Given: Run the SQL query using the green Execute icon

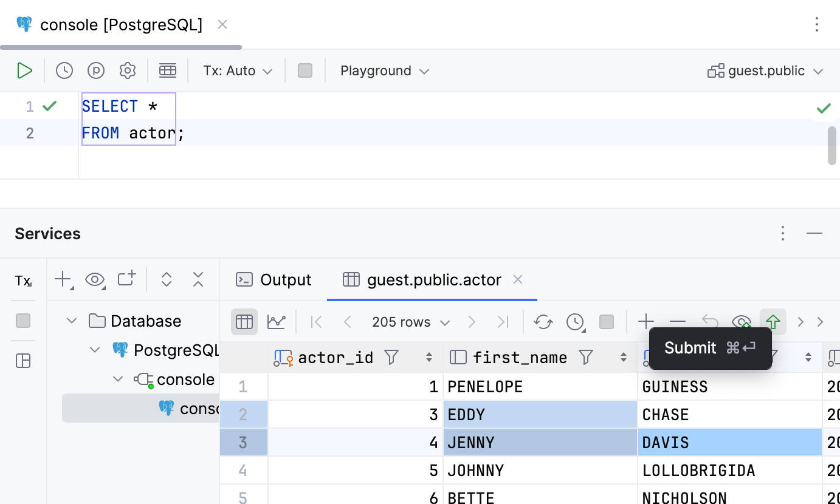Looking at the screenshot, I should (x=25, y=70).
